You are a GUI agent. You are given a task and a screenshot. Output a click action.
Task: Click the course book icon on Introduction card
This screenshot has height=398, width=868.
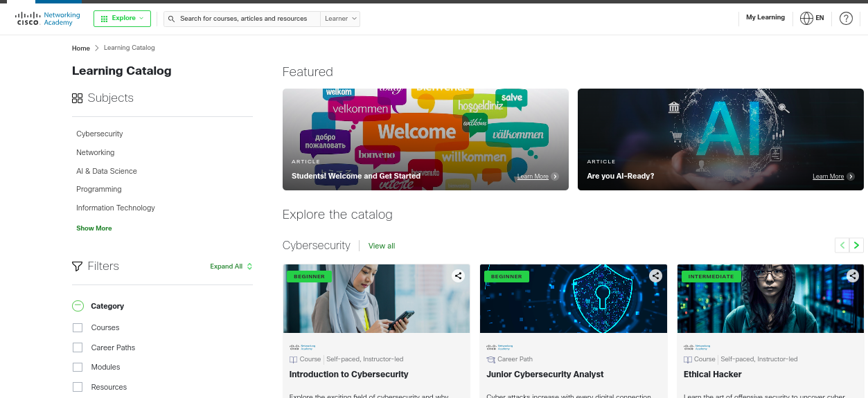294,359
